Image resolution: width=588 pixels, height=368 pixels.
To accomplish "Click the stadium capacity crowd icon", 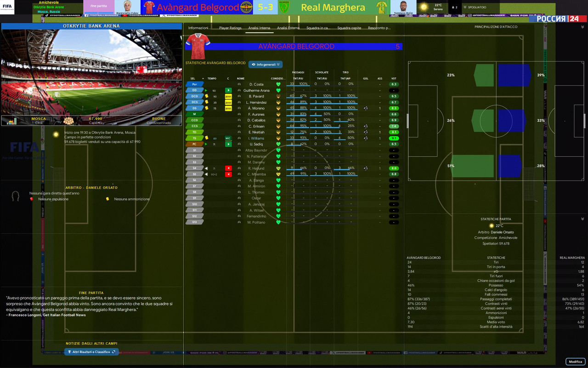I will 68,121.
